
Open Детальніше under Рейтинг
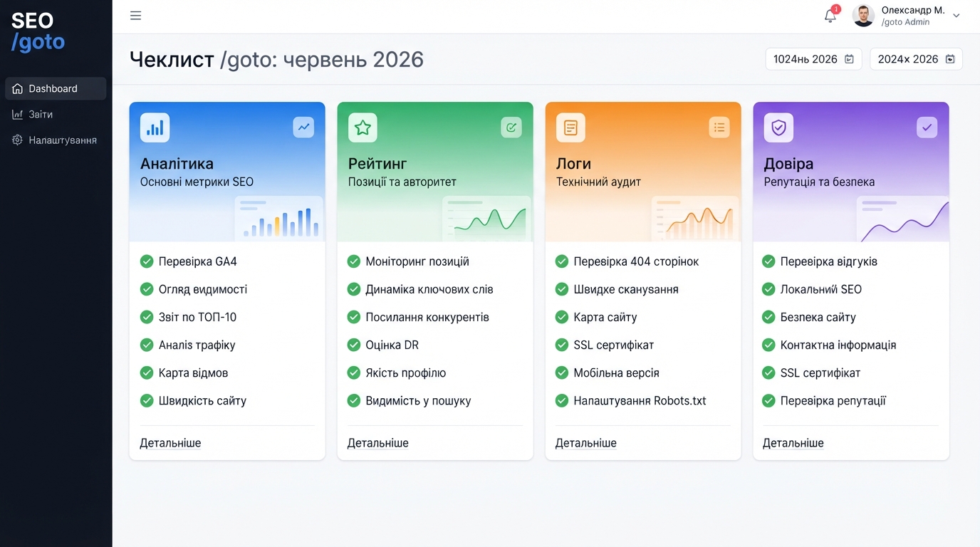click(x=378, y=443)
